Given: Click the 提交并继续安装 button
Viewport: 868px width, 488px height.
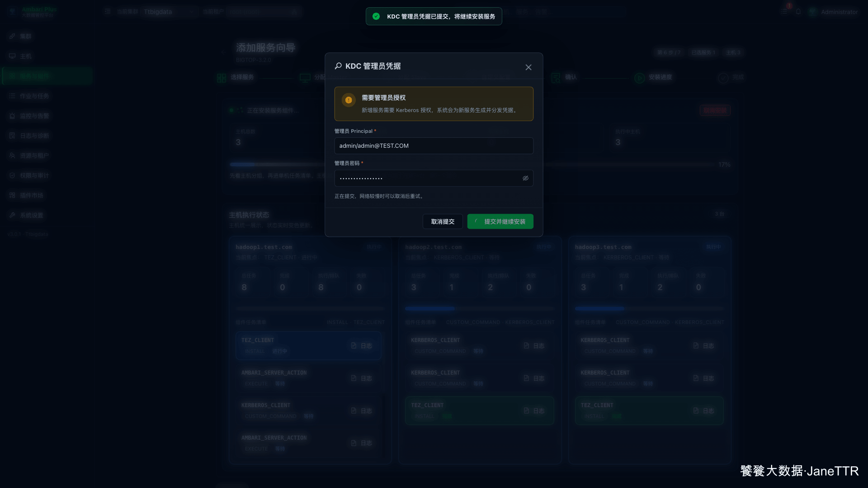Looking at the screenshot, I should [x=500, y=221].
